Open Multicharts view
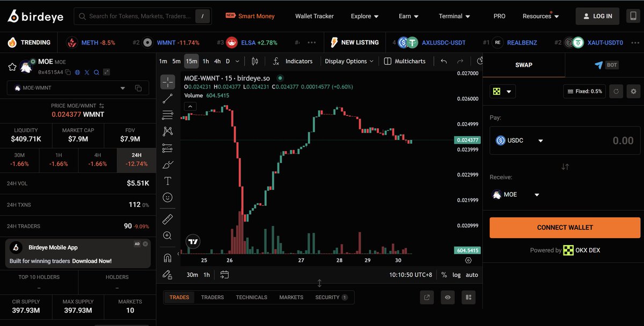Screen dimensions: 644x326 (405, 61)
